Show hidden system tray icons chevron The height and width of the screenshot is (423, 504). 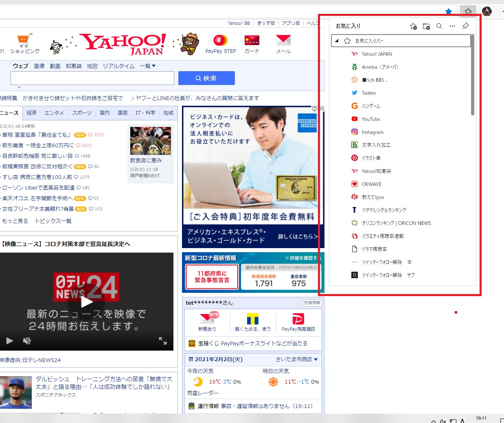tap(433, 421)
